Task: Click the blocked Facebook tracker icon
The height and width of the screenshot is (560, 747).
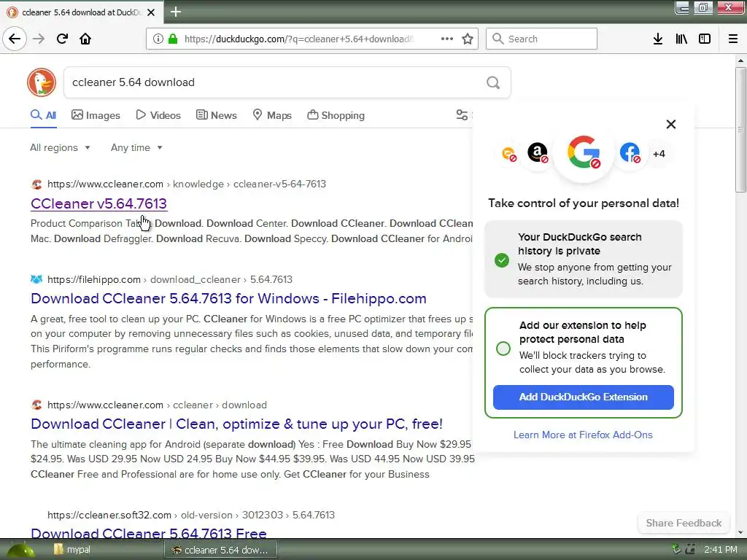Action: (x=630, y=153)
